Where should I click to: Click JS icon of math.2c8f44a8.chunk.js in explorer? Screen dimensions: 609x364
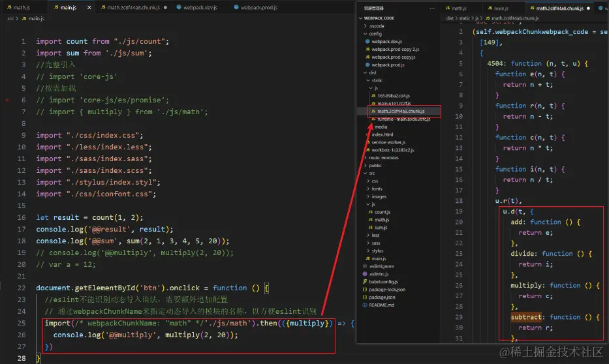tap(373, 111)
